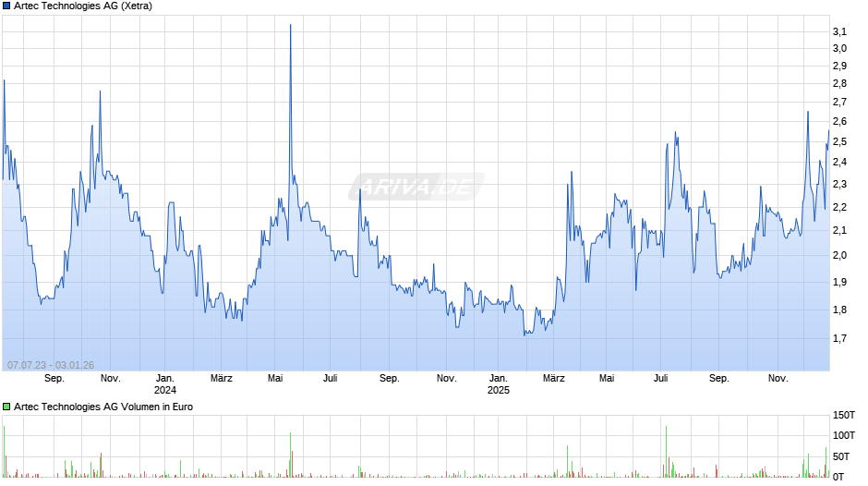This screenshot has height=486, width=868.
Task: Click the 2,3 price axis label
Action: (x=839, y=185)
